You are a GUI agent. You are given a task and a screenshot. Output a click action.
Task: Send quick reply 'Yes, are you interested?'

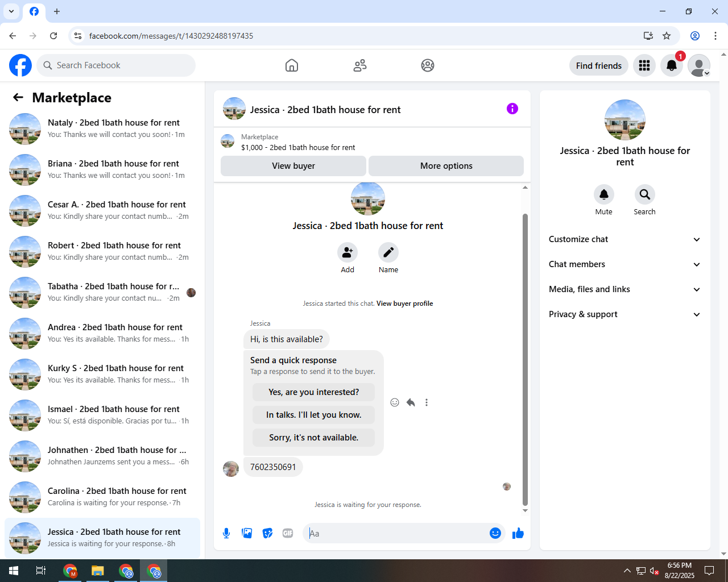313,392
